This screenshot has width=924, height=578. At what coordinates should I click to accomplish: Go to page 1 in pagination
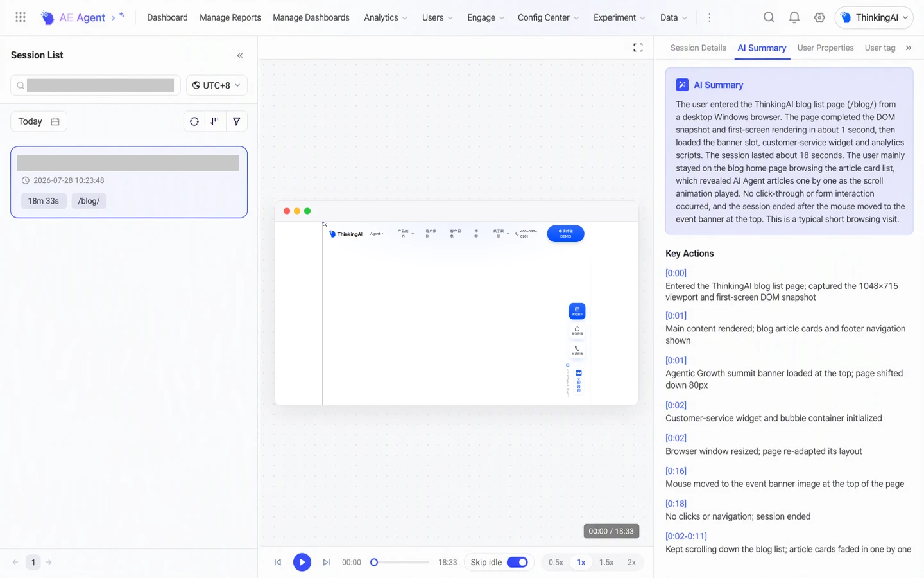click(x=33, y=563)
